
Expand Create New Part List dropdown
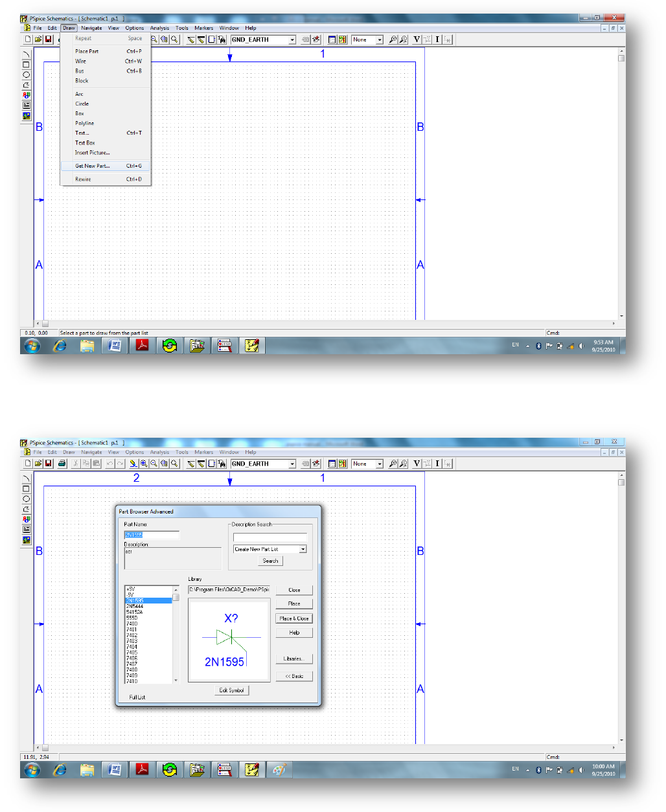click(303, 549)
